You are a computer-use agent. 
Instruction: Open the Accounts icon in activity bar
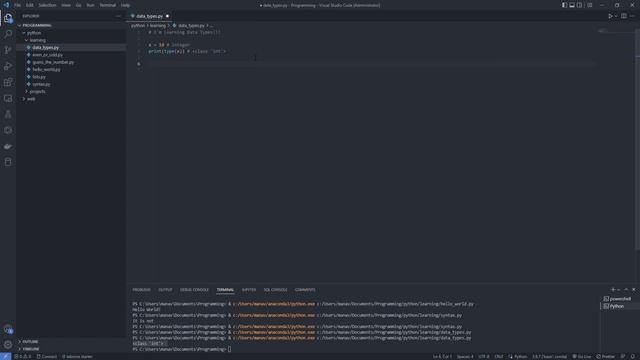pos(8,329)
